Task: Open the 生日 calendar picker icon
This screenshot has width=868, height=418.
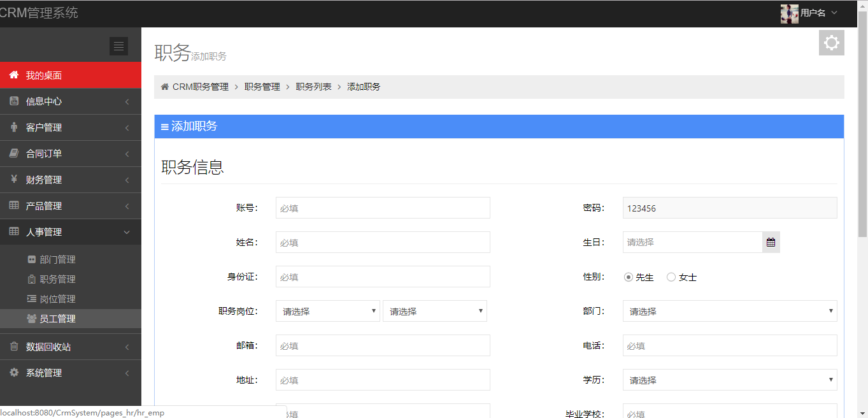Action: [x=771, y=242]
